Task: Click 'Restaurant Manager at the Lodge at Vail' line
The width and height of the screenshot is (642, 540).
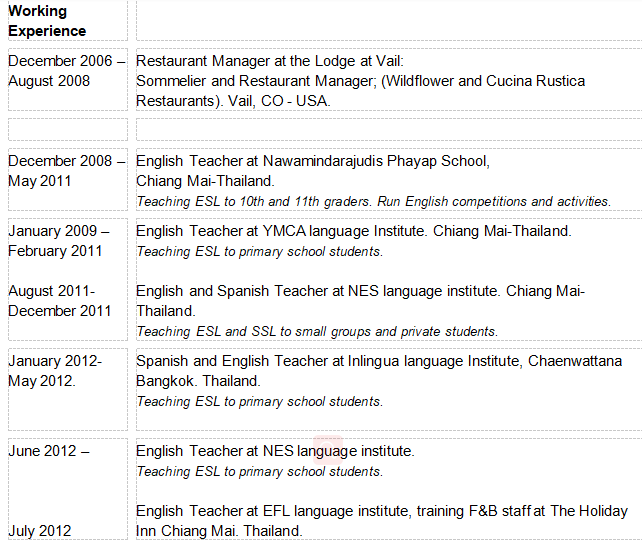Action: tap(270, 61)
